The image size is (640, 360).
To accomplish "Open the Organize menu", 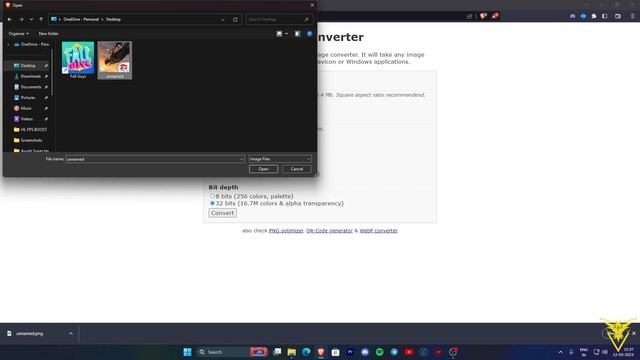I will coord(18,33).
